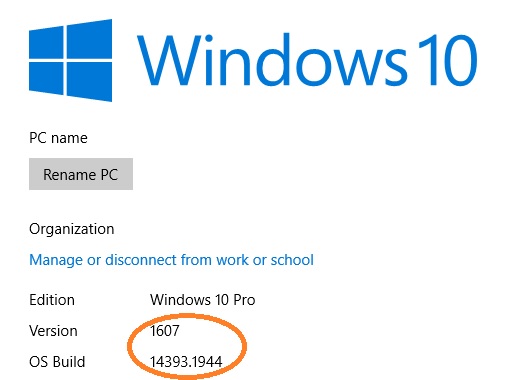This screenshot has width=508, height=380.
Task: Open Manage or disconnect from work or school
Action: [x=171, y=260]
